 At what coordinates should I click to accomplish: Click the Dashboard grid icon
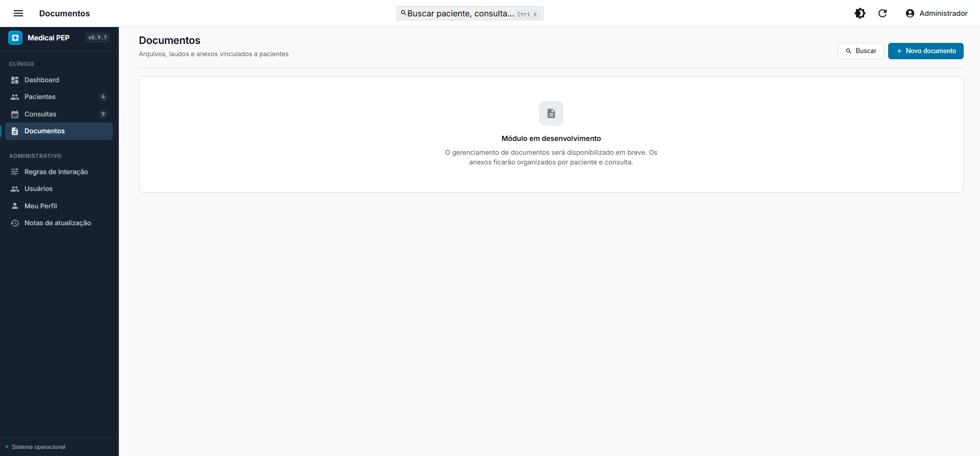click(x=15, y=80)
